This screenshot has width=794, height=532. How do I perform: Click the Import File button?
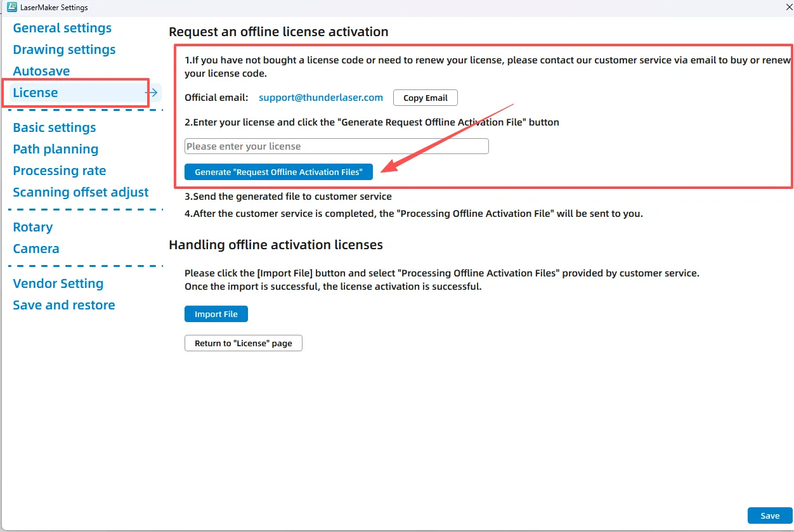tap(216, 314)
